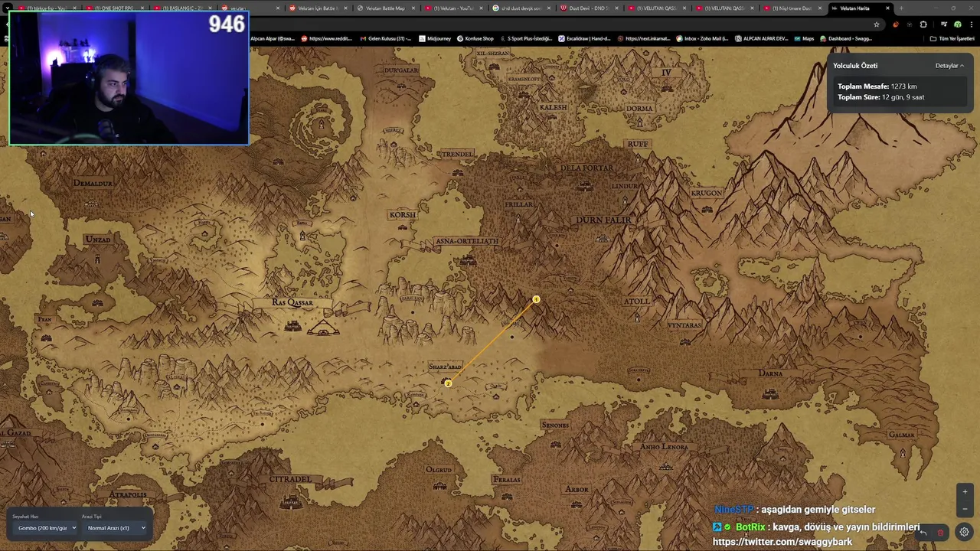980x551 pixels.
Task: Open the browser extensions puzzle icon
Action: 923,24
